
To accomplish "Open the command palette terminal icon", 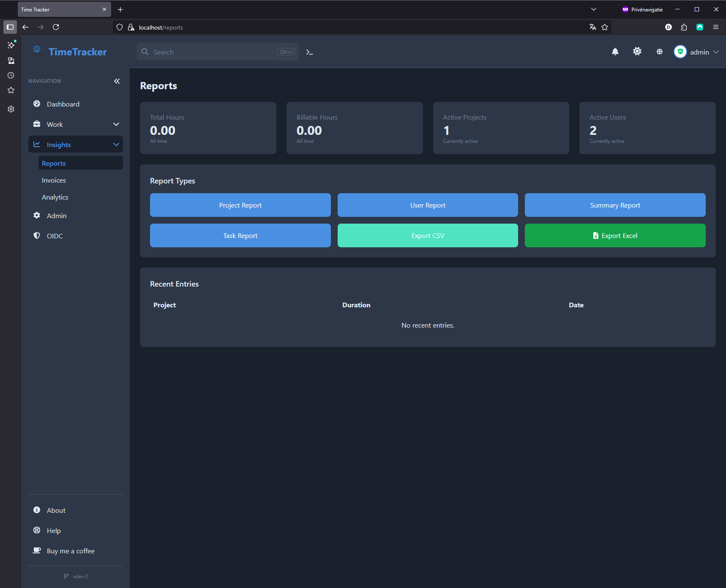I will tap(309, 52).
